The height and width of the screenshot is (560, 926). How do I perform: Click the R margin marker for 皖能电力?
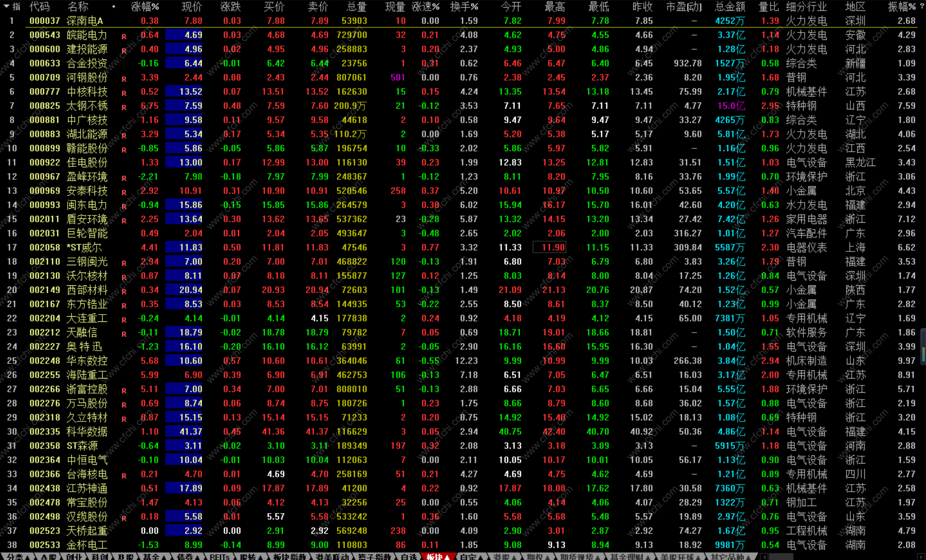click(x=124, y=37)
